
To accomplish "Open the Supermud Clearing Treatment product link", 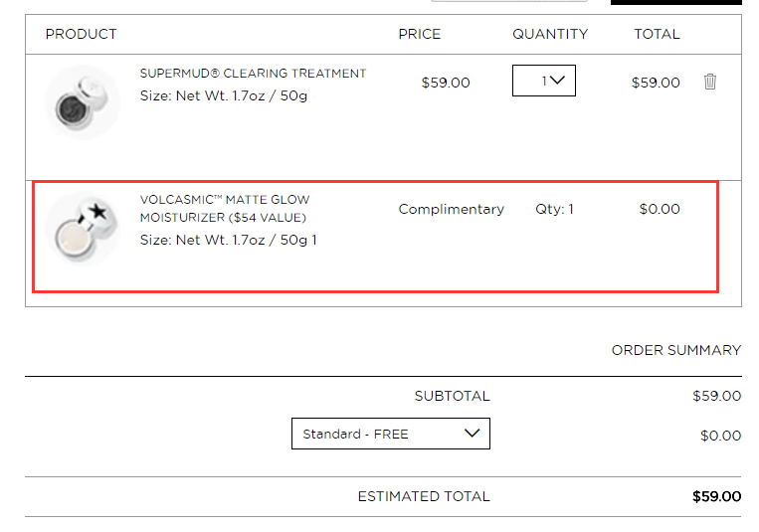I will 253,74.
